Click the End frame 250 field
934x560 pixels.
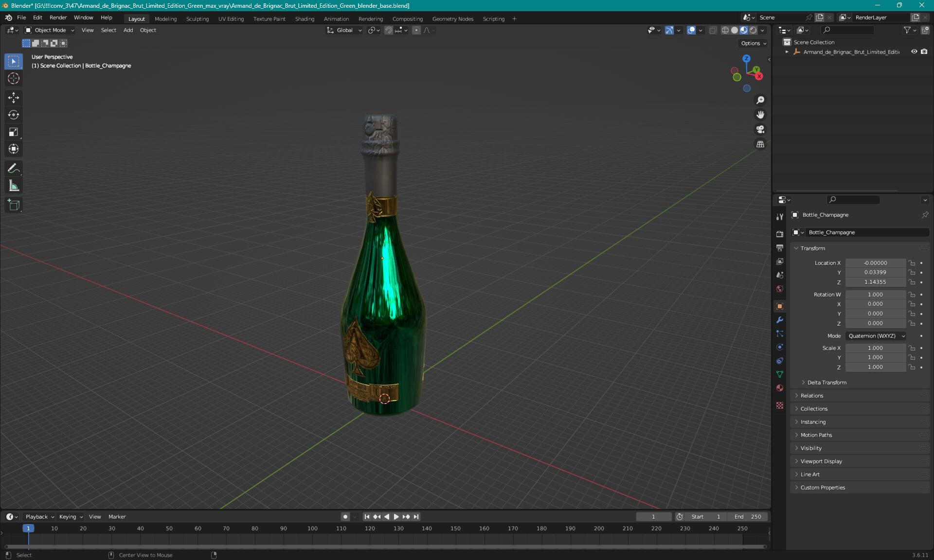coord(748,517)
